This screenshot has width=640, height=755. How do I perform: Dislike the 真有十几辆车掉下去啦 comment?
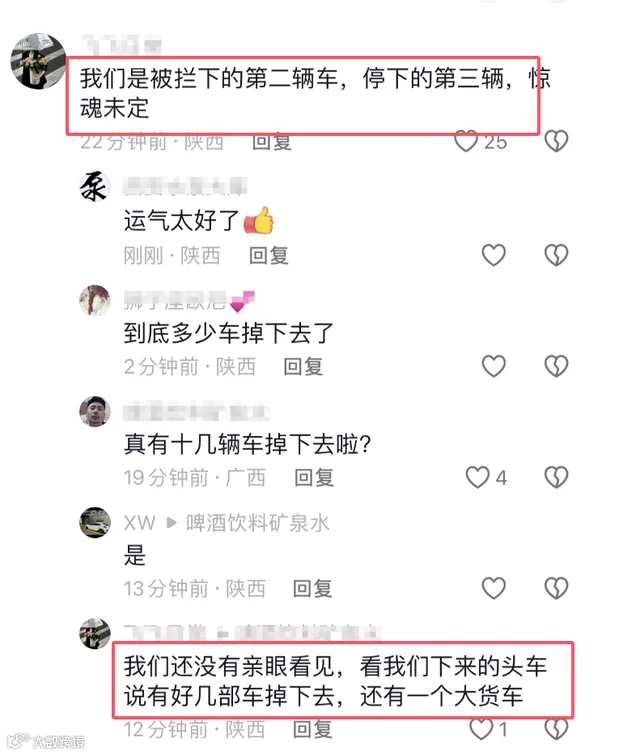point(556,477)
